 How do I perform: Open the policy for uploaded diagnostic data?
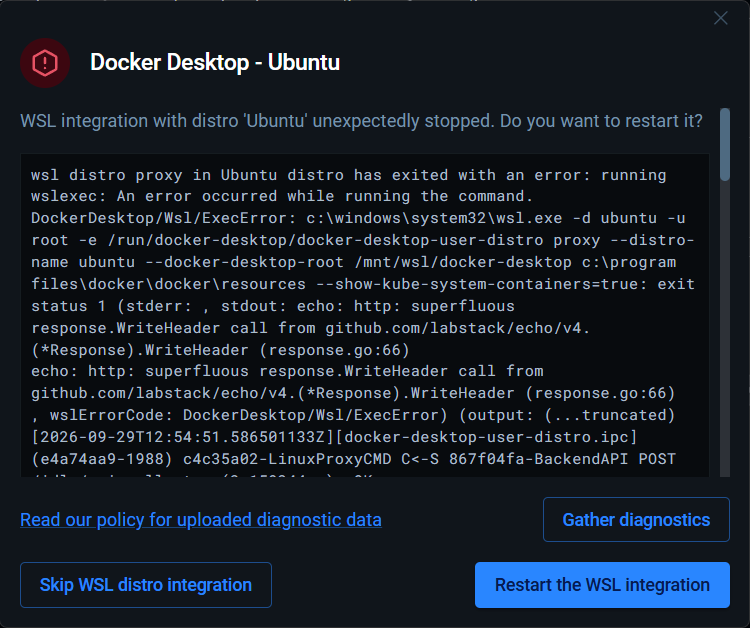tap(201, 519)
